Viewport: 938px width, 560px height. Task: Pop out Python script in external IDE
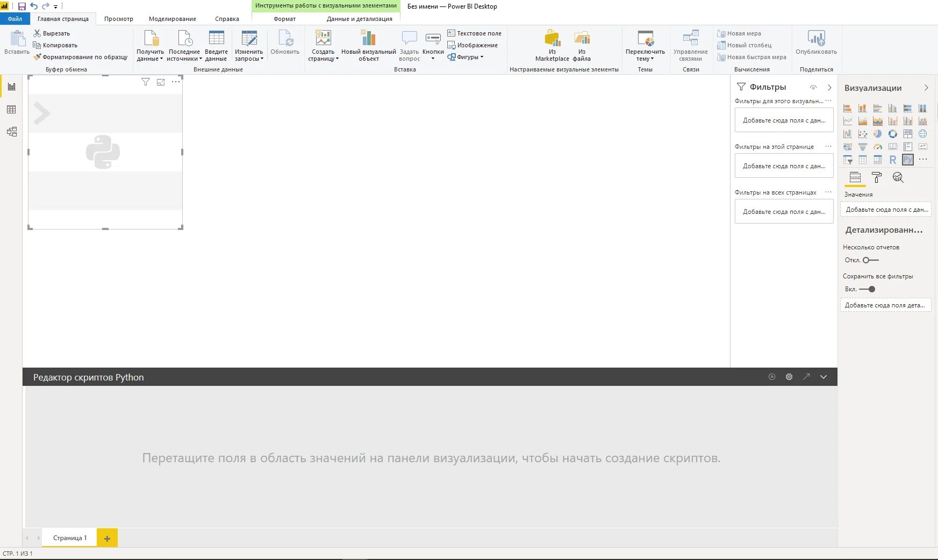point(806,377)
